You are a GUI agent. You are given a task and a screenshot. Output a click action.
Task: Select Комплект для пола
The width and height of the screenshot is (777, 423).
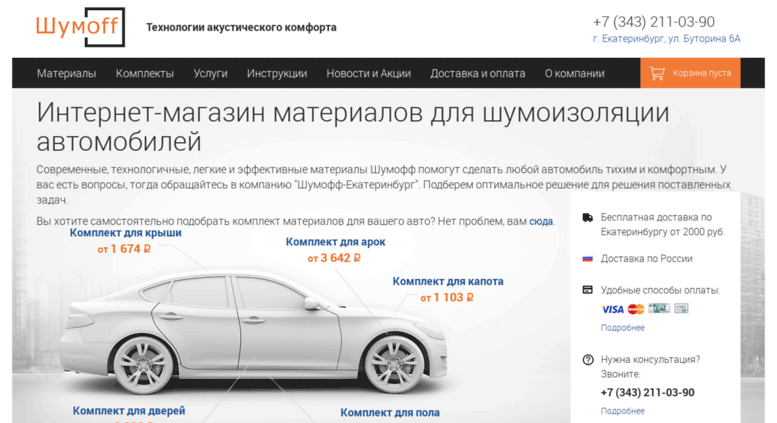point(390,413)
